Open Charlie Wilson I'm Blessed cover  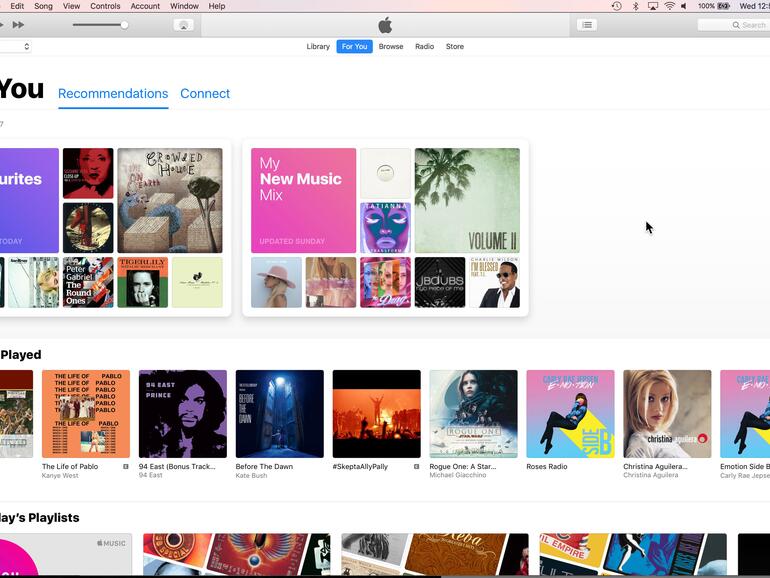point(495,282)
